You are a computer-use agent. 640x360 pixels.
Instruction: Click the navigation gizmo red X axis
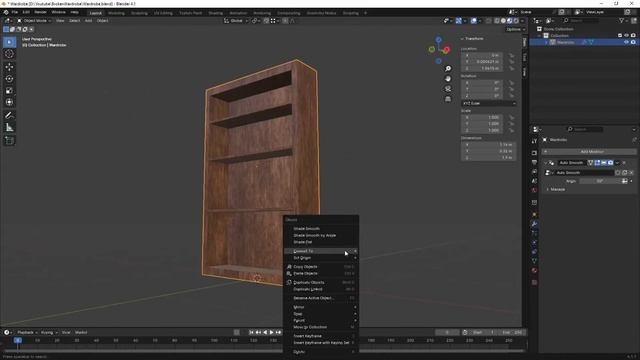click(446, 50)
